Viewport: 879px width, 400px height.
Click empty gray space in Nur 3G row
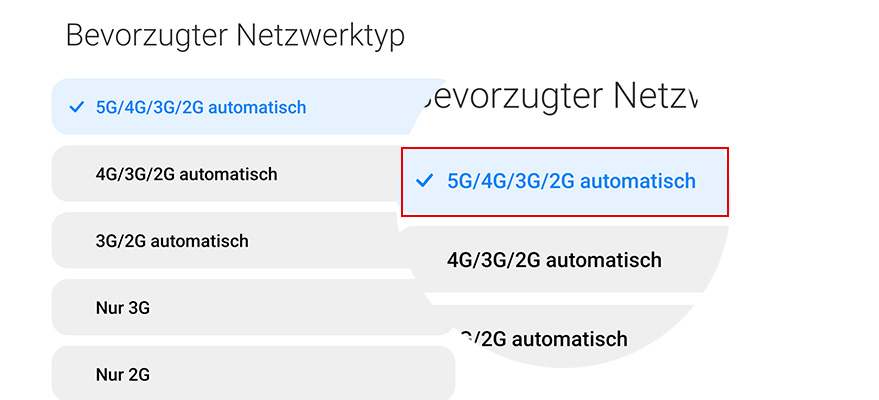300,308
